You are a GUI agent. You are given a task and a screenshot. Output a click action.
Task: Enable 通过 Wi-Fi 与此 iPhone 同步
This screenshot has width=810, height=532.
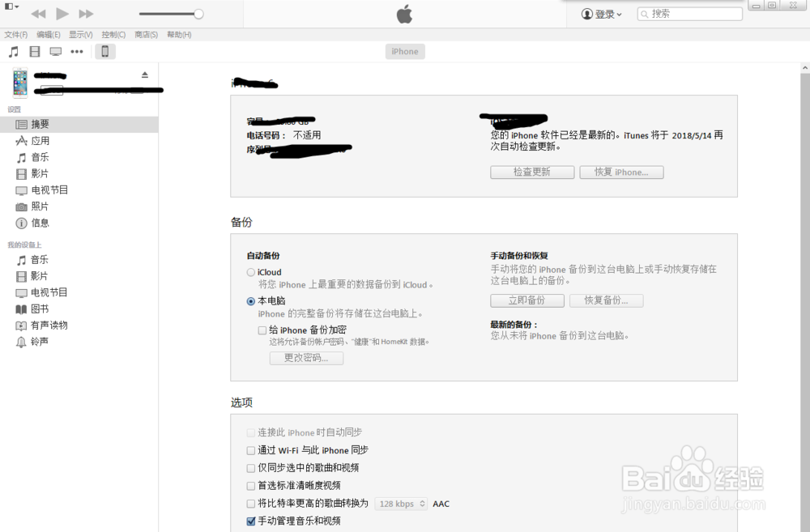(251, 450)
